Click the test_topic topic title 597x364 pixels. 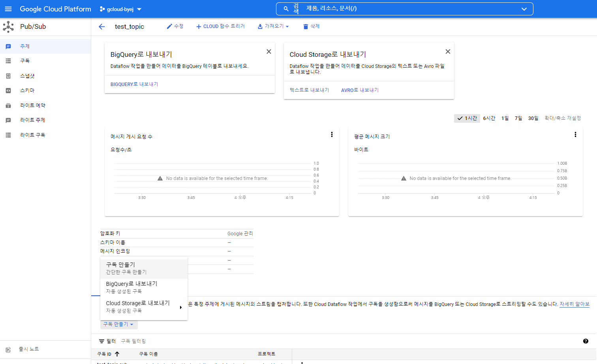tap(130, 26)
